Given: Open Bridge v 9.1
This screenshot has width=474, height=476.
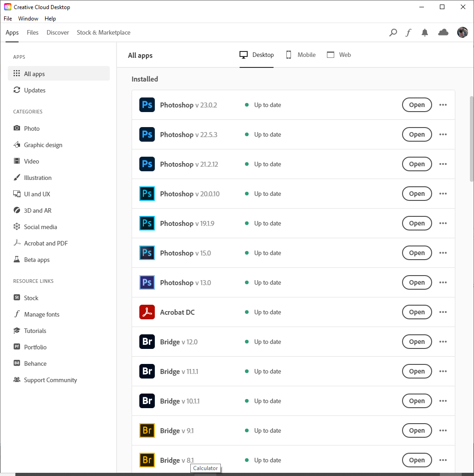Looking at the screenshot, I should coord(417,430).
